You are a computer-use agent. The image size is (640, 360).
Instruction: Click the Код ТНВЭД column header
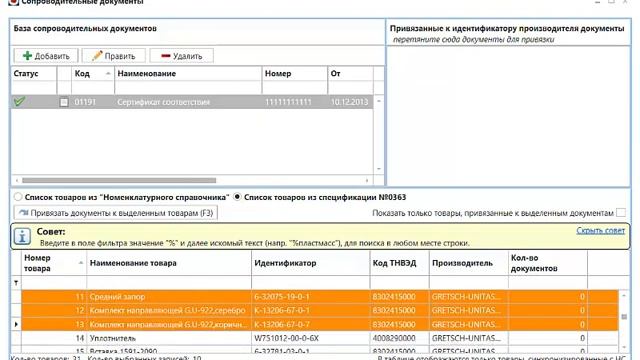point(400,263)
